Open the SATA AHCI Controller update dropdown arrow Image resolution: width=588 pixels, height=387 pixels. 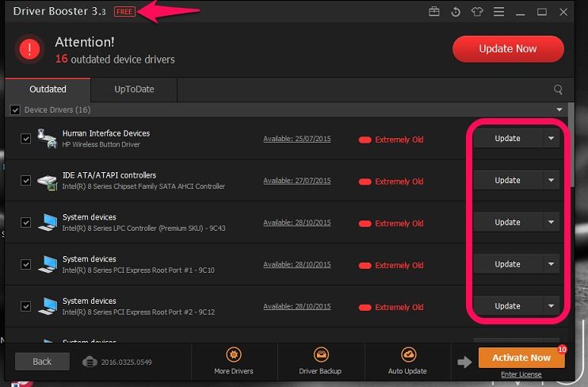551,181
